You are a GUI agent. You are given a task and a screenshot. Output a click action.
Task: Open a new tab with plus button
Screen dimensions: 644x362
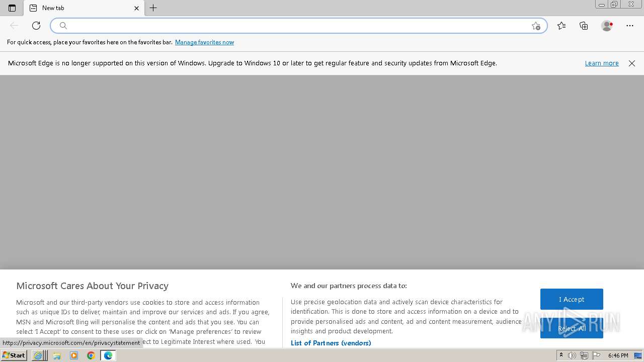[153, 8]
